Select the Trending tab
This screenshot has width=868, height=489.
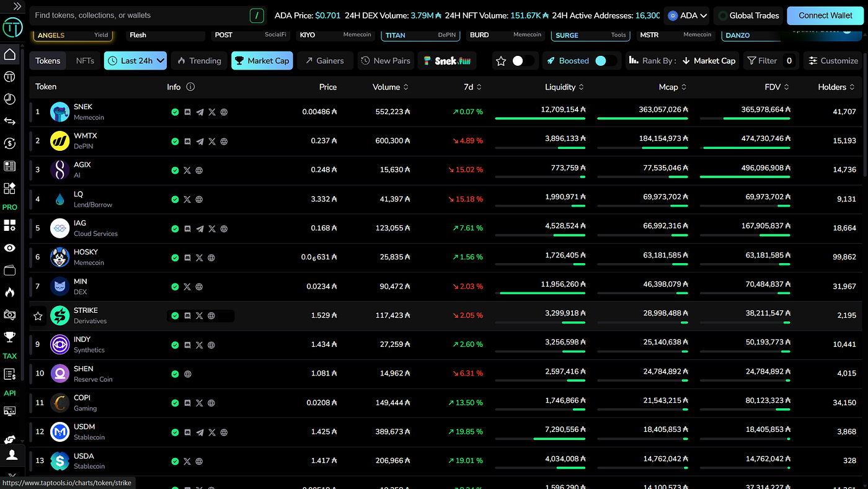(x=199, y=61)
